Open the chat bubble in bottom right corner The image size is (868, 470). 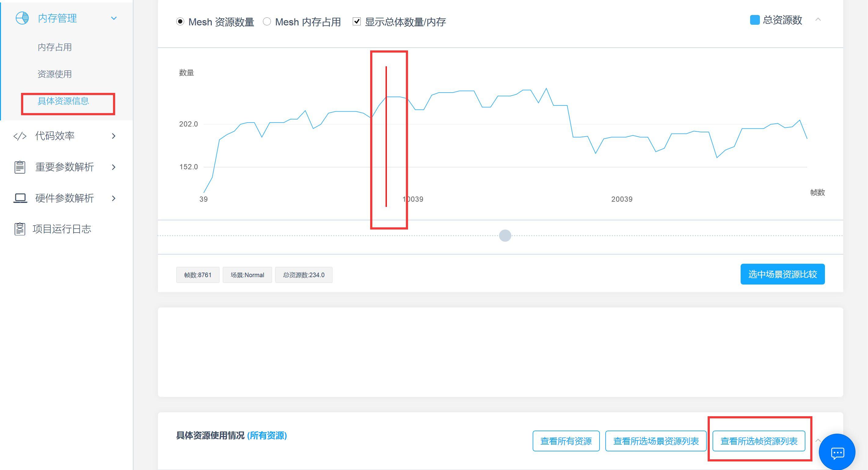pos(838,452)
